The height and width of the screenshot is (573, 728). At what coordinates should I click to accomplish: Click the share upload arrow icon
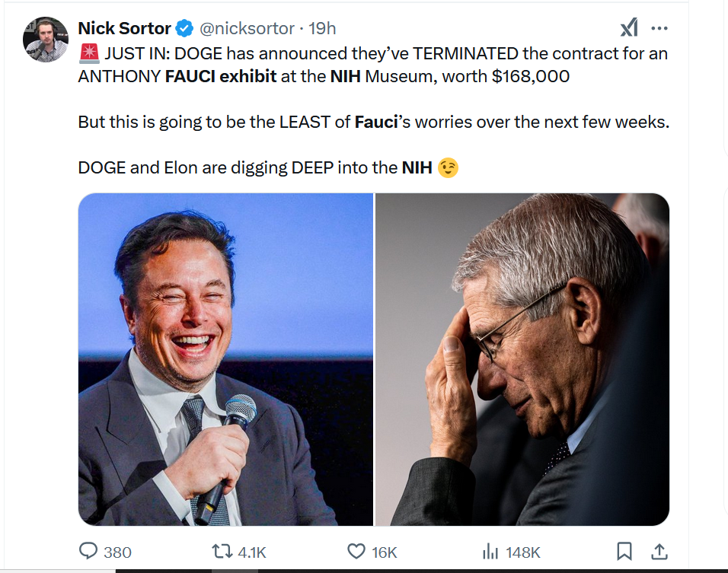659,551
